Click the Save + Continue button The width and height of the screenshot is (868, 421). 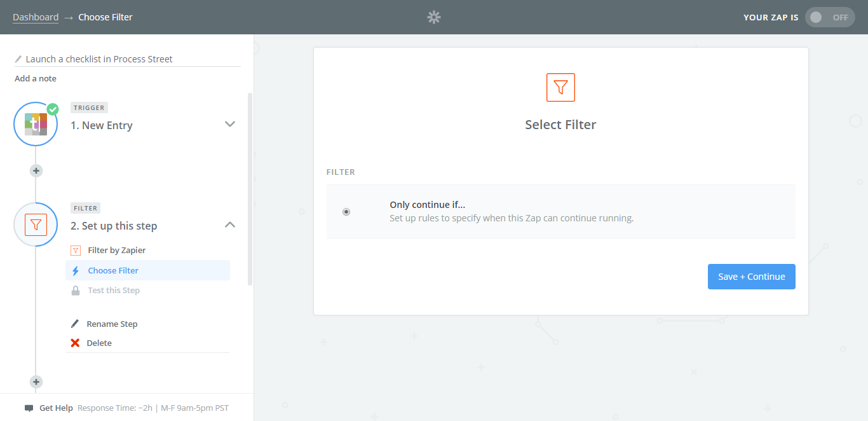tap(752, 277)
